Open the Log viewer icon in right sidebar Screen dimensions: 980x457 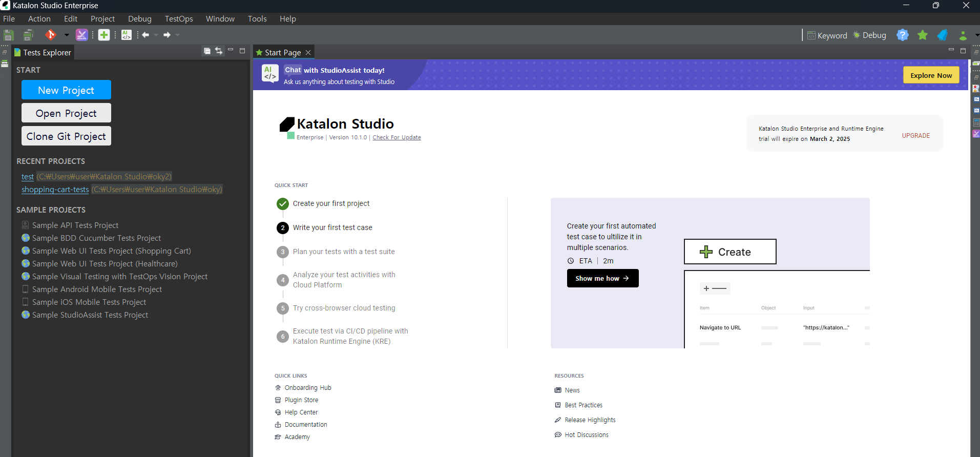click(976, 122)
